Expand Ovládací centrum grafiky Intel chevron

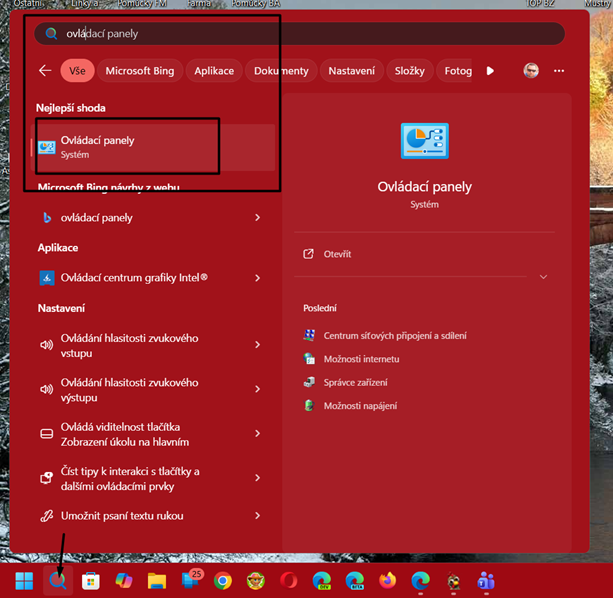pyautogui.click(x=257, y=278)
